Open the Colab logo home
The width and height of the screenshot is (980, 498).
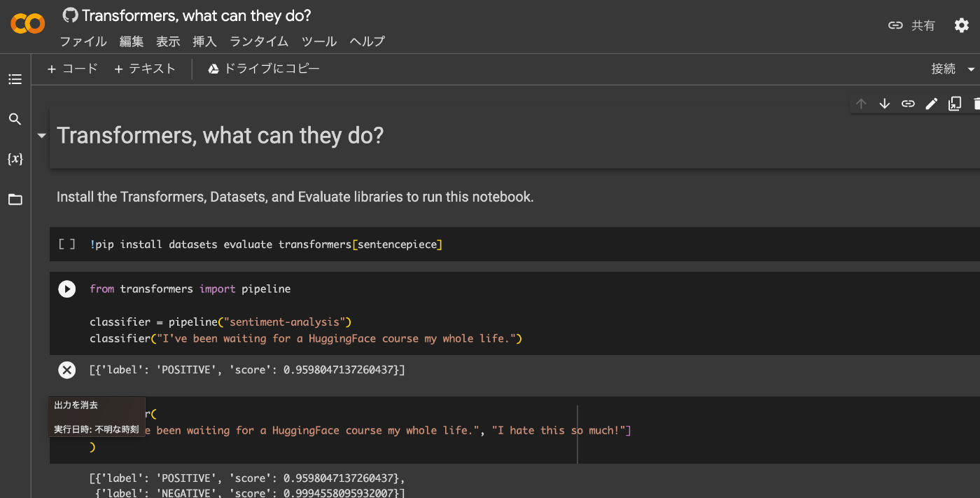point(27,24)
